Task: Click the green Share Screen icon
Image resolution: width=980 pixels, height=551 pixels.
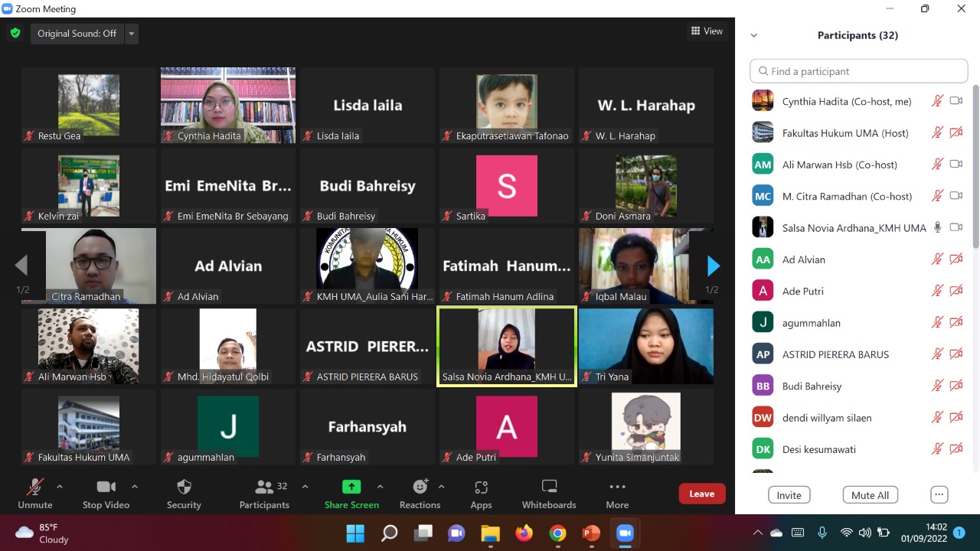Action: point(351,487)
